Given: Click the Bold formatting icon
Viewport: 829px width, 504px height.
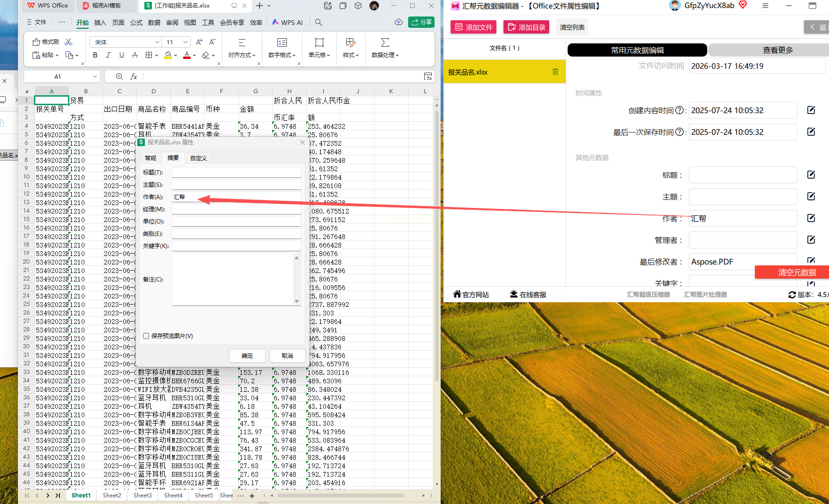Looking at the screenshot, I should tap(95, 55).
